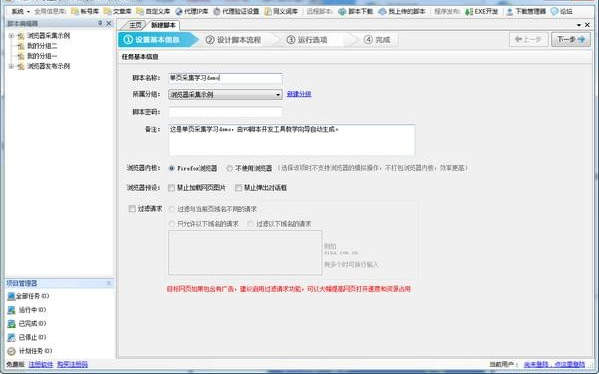Focus the 备注 text area
The height and width of the screenshot is (374, 599).
point(292,140)
